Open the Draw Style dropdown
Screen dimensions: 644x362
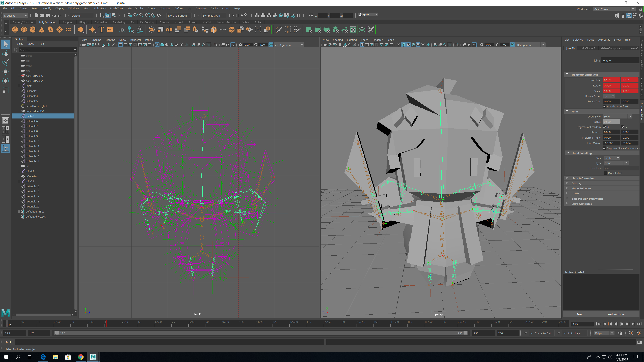618,116
